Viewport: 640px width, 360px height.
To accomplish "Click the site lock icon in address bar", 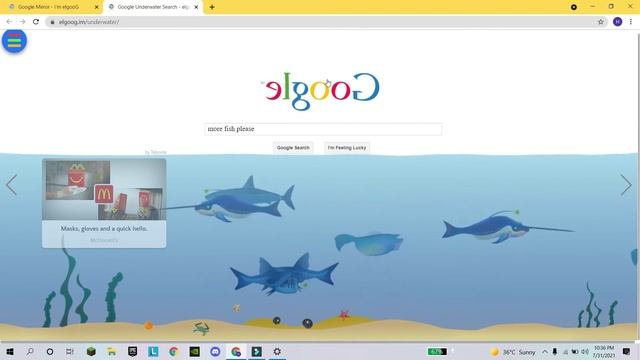I will [x=52, y=22].
